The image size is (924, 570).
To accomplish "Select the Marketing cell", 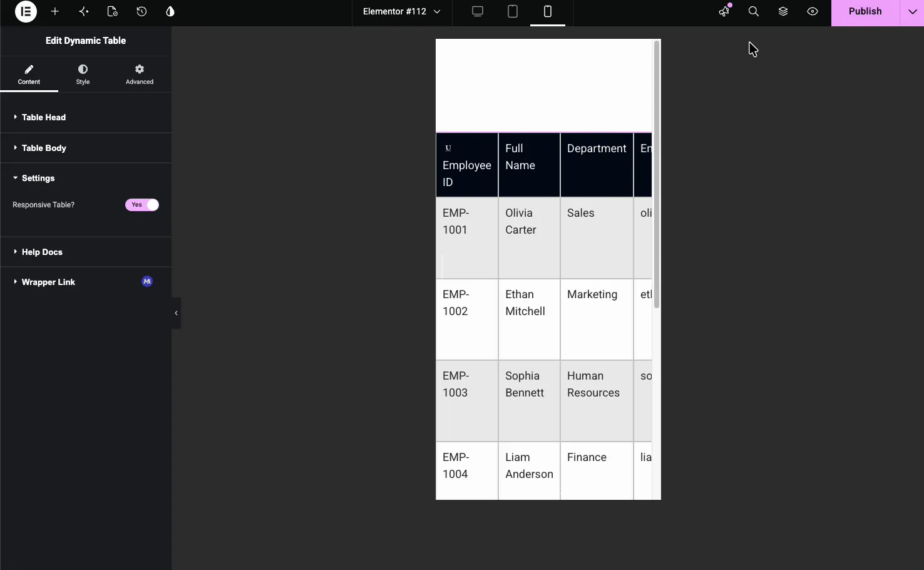I will [x=597, y=319].
